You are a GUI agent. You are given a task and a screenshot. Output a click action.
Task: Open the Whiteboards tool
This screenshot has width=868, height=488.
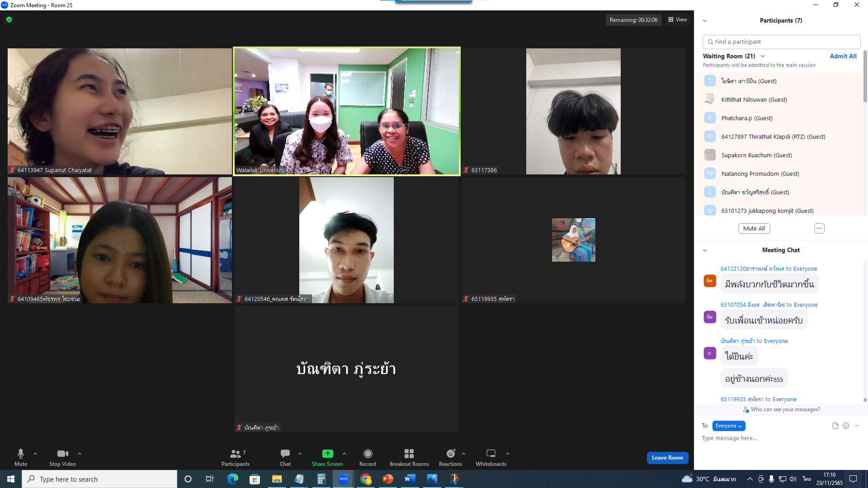click(x=491, y=454)
